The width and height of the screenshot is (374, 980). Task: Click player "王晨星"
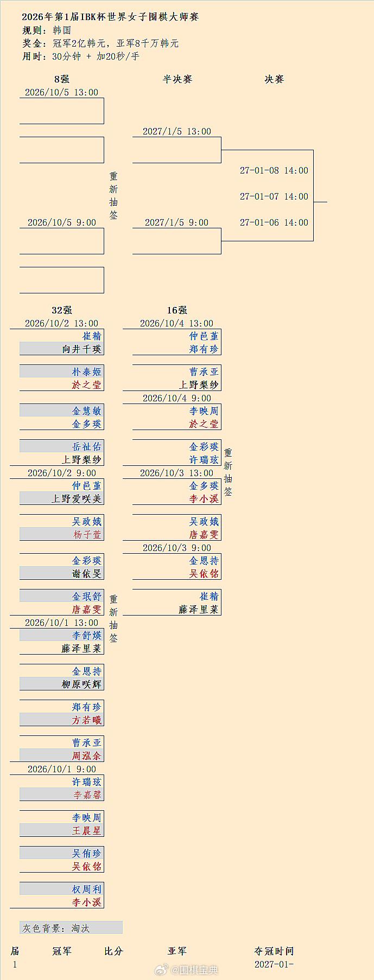click(87, 831)
